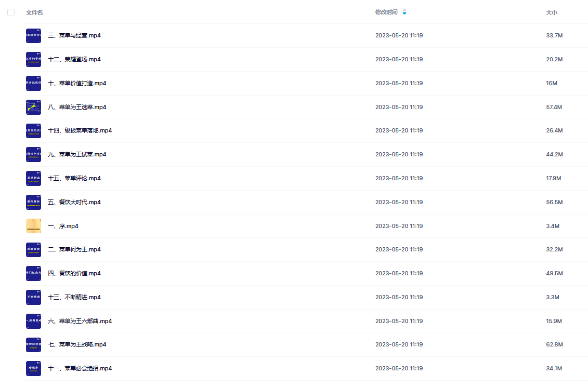Open 十五、菜单评论.mp4 file name
The image size is (588, 388).
pos(74,178)
